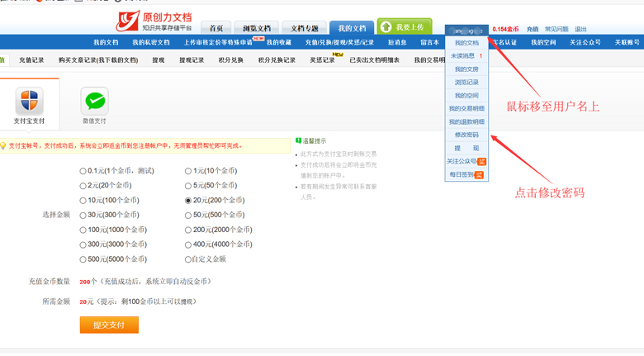The height and width of the screenshot is (356, 644).
Task: Open the 充值记录 sub-tab
Action: (31, 60)
